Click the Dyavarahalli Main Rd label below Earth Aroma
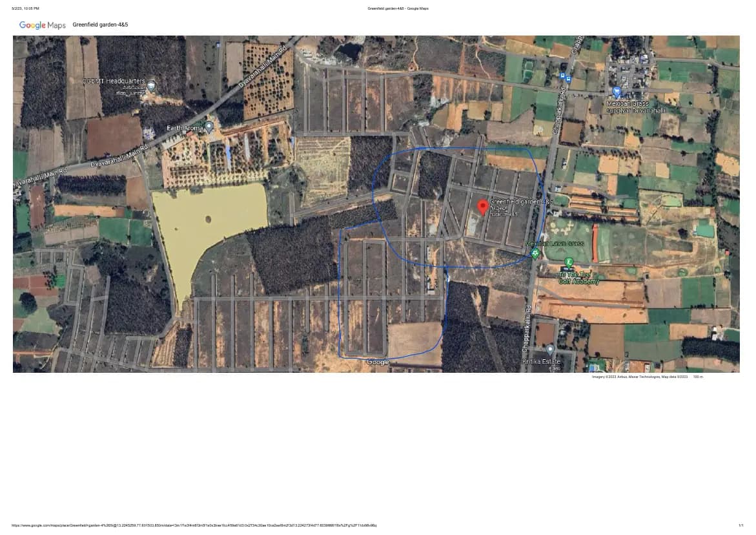The height and width of the screenshot is (535, 756). [119, 157]
